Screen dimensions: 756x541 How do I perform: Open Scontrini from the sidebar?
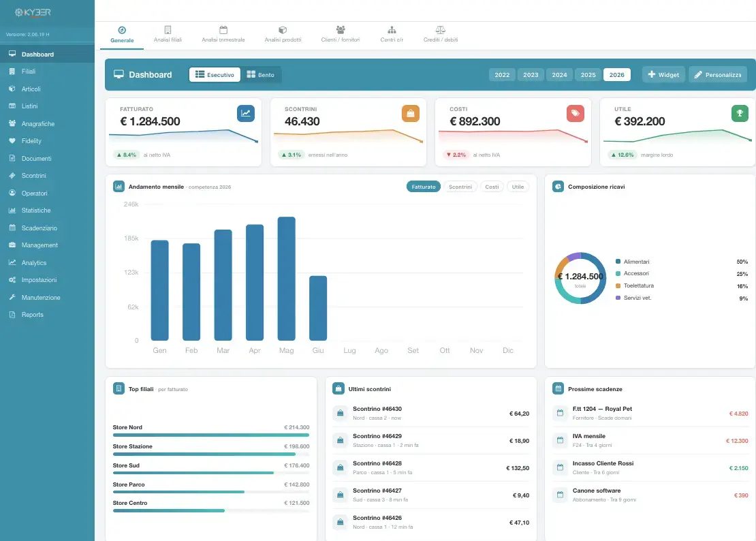point(47,176)
